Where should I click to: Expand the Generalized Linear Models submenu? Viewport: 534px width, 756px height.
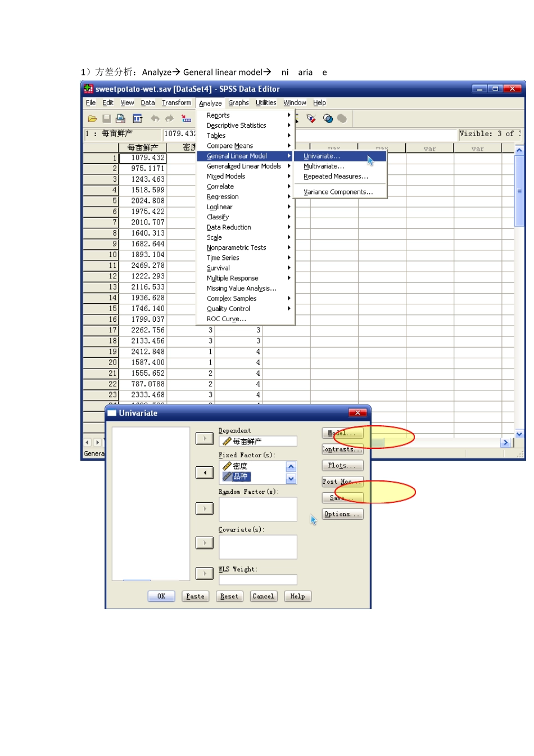click(246, 166)
